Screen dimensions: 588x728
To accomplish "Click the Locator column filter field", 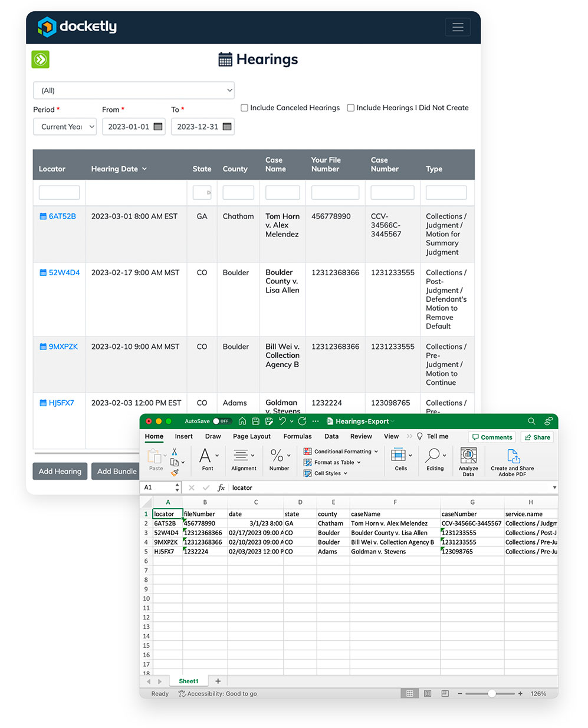I will click(59, 192).
